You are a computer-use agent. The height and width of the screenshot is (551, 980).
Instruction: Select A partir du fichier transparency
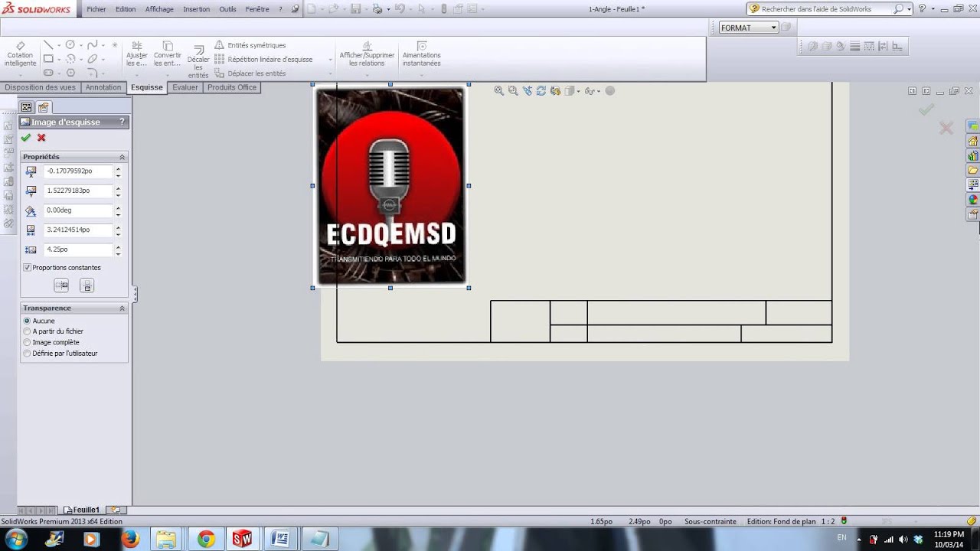point(28,331)
